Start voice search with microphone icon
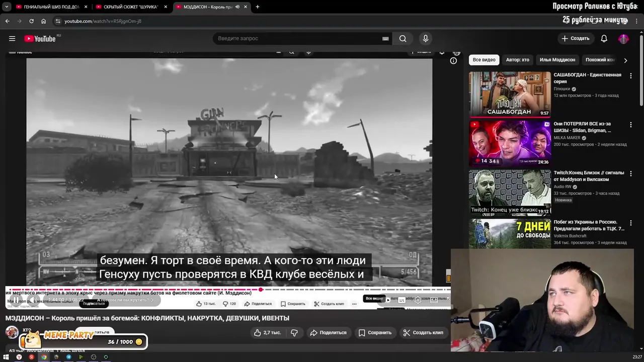 426,38
